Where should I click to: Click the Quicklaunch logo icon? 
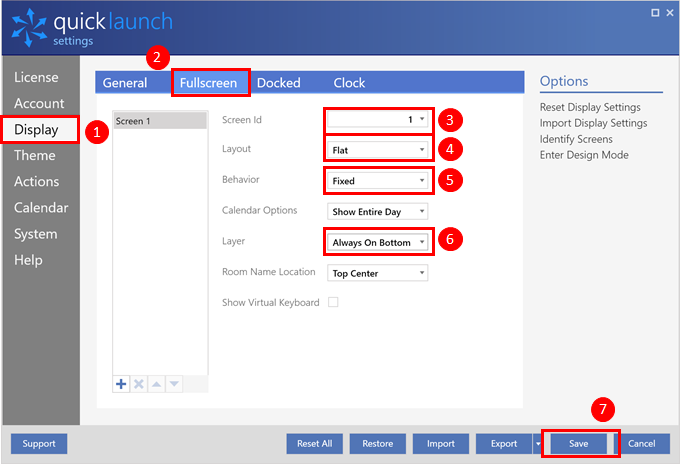(x=29, y=28)
